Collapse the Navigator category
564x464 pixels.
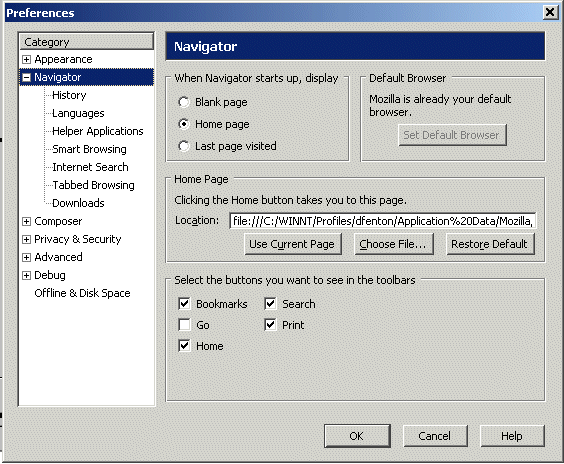pos(26,77)
